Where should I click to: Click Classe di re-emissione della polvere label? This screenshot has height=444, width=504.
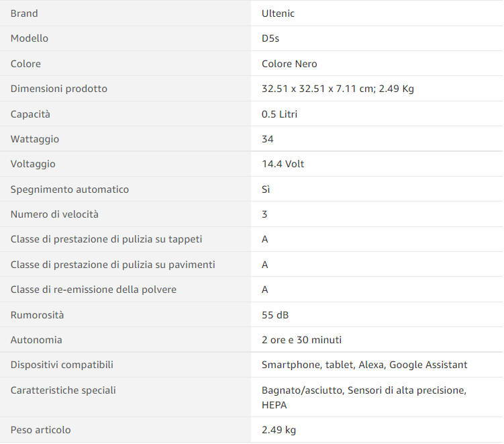coord(93,290)
